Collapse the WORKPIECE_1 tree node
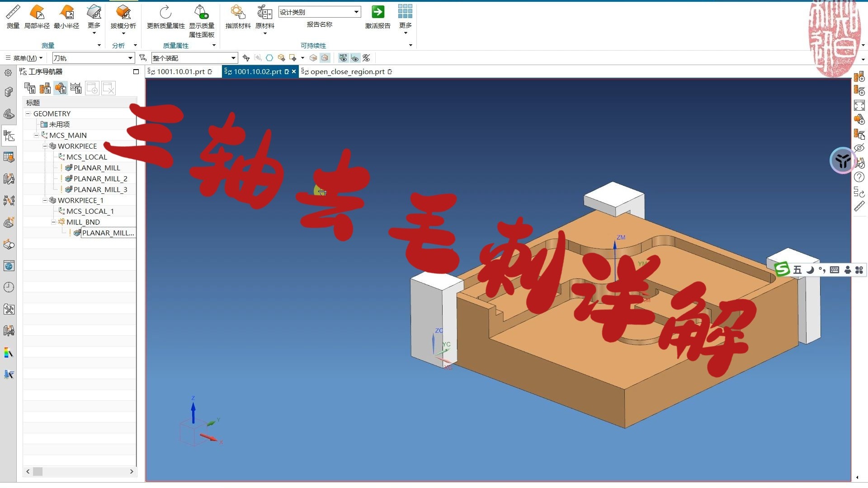This screenshot has height=488, width=868. tap(45, 200)
